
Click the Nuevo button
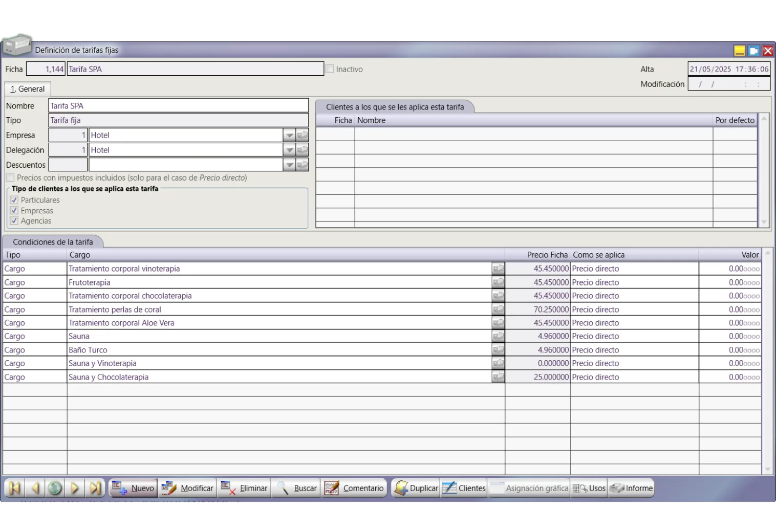[x=133, y=489]
